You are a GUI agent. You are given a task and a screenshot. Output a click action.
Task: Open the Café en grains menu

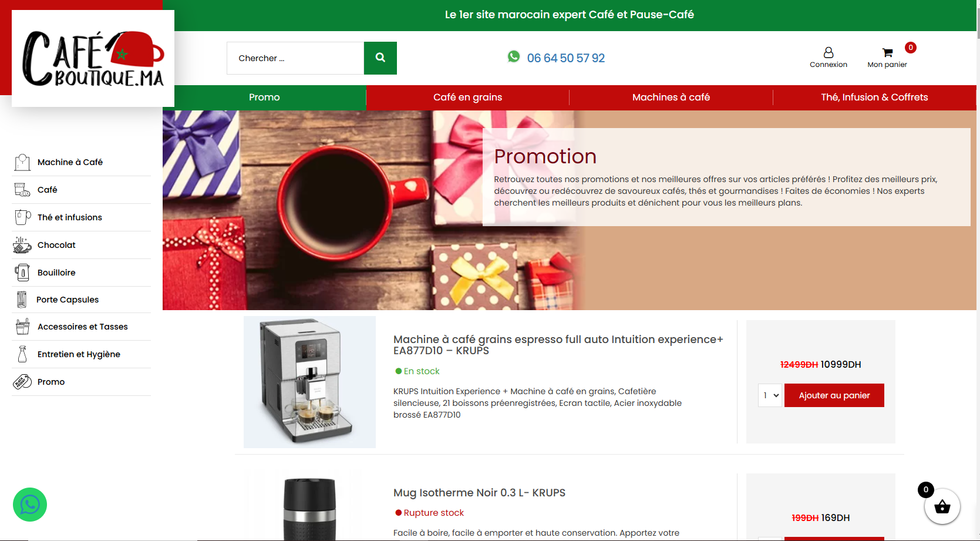tap(467, 98)
